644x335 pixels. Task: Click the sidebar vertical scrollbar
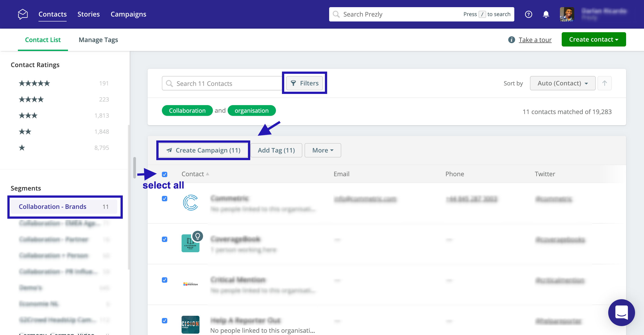129,197
